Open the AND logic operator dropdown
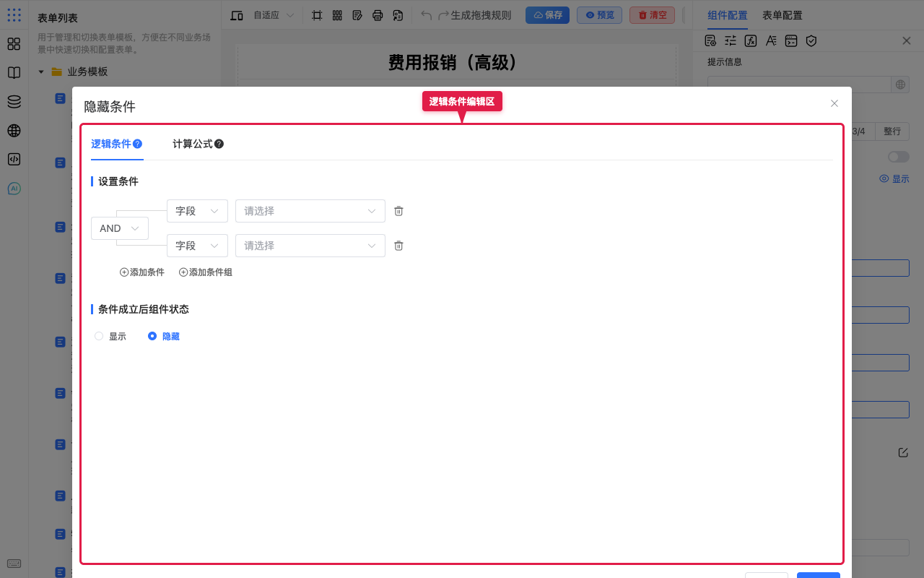Viewport: 924px width, 578px height. click(x=120, y=228)
